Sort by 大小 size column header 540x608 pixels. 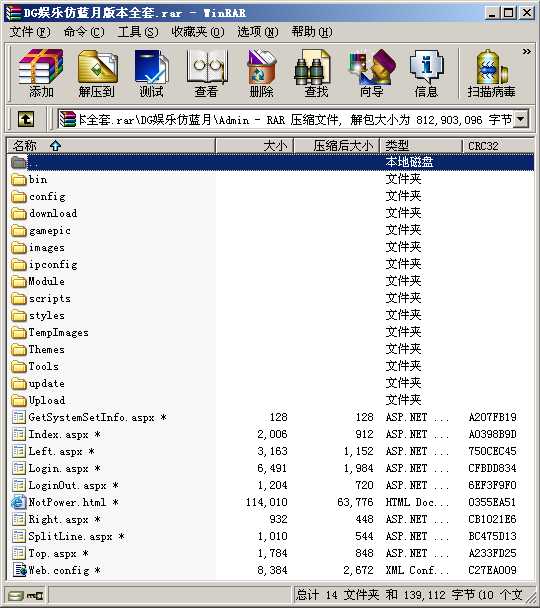[254, 146]
